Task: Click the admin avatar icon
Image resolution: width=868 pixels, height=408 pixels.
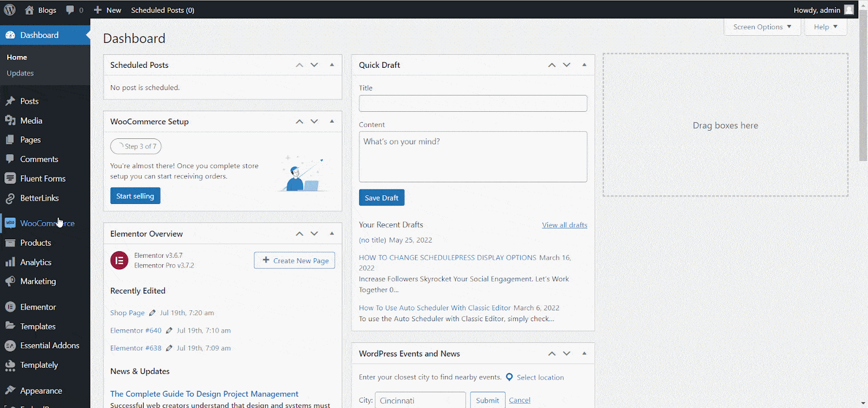Action: pos(849,10)
